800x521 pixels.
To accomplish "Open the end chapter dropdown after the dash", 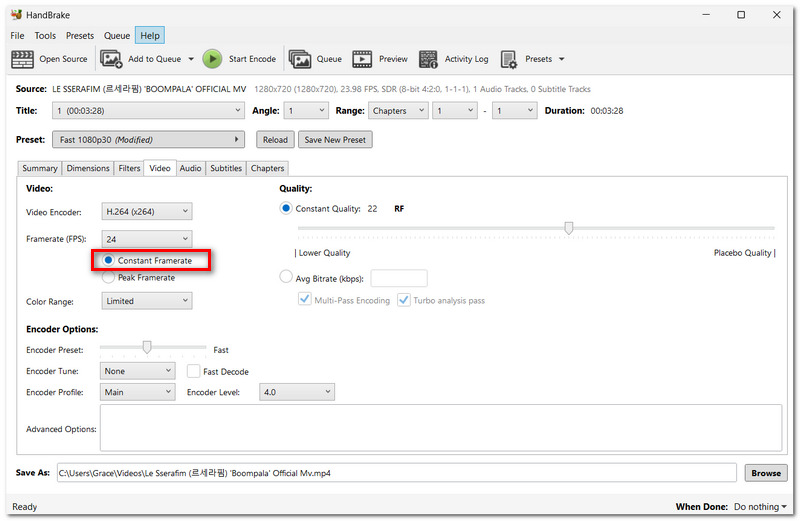I will point(515,111).
